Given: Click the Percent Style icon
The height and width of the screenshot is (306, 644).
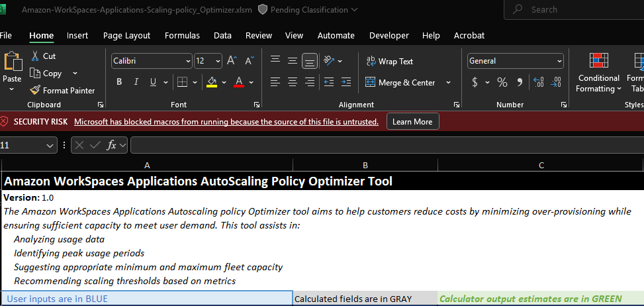Looking at the screenshot, I should pyautogui.click(x=502, y=83).
